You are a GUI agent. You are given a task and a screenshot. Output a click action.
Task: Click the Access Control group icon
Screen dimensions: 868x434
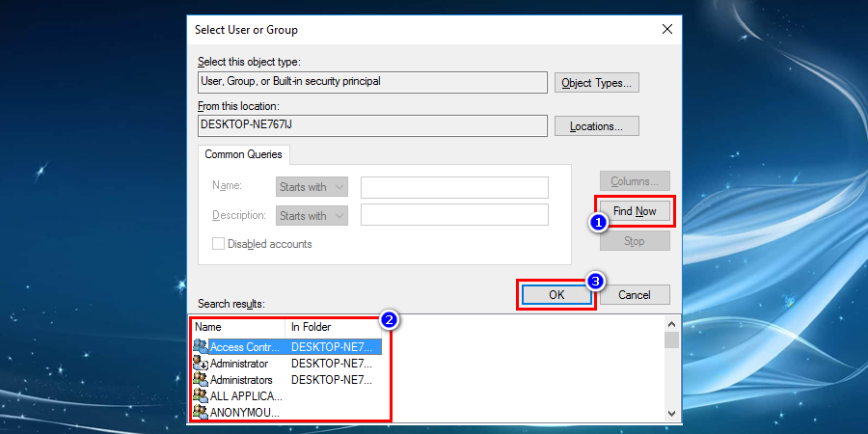(200, 346)
